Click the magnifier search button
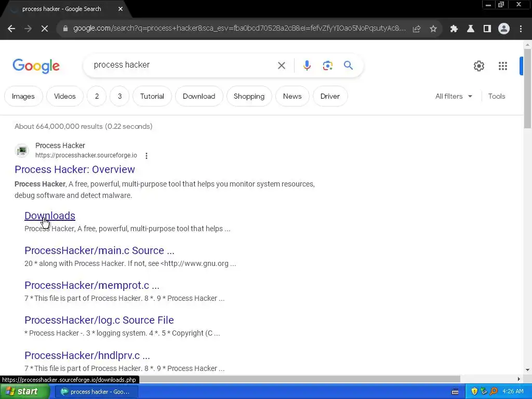Screen dimensions: 532x399 click(348, 65)
